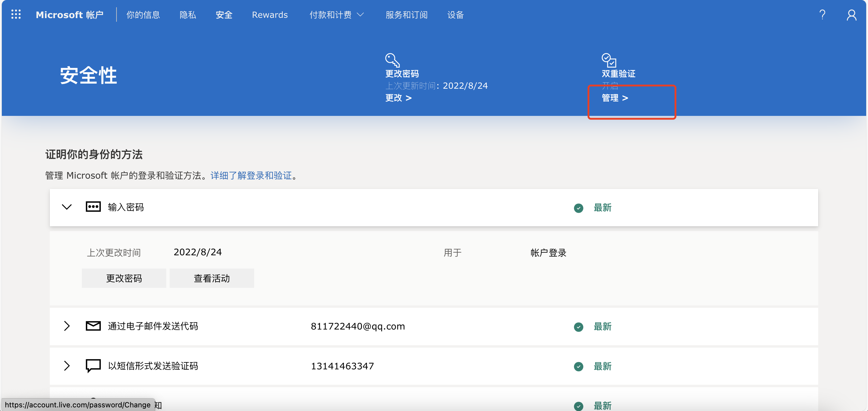Open the Rewards navigation item

[270, 15]
